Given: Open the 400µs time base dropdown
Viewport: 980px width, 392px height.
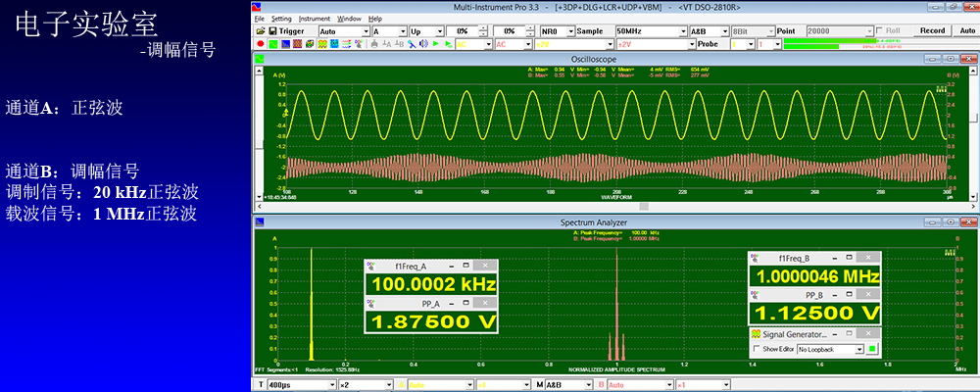Looking at the screenshot, I should (300, 385).
